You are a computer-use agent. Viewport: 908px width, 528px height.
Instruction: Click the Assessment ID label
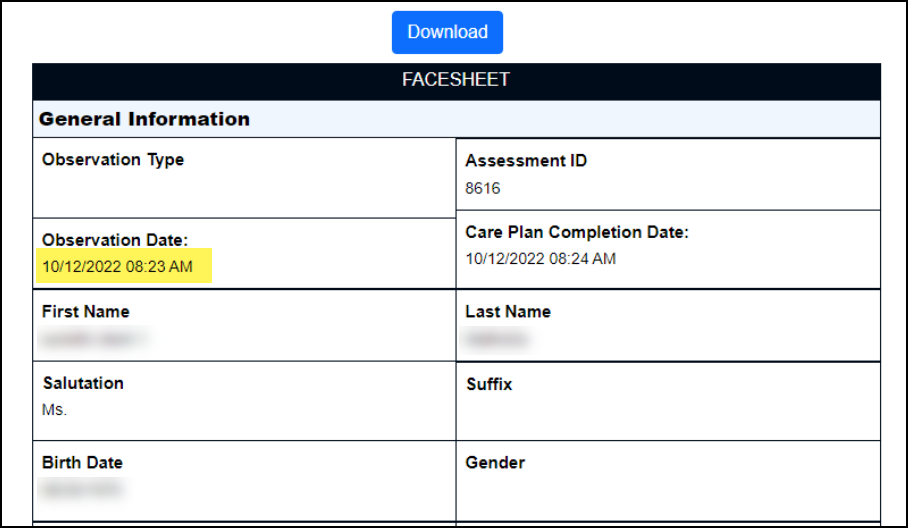tap(526, 160)
